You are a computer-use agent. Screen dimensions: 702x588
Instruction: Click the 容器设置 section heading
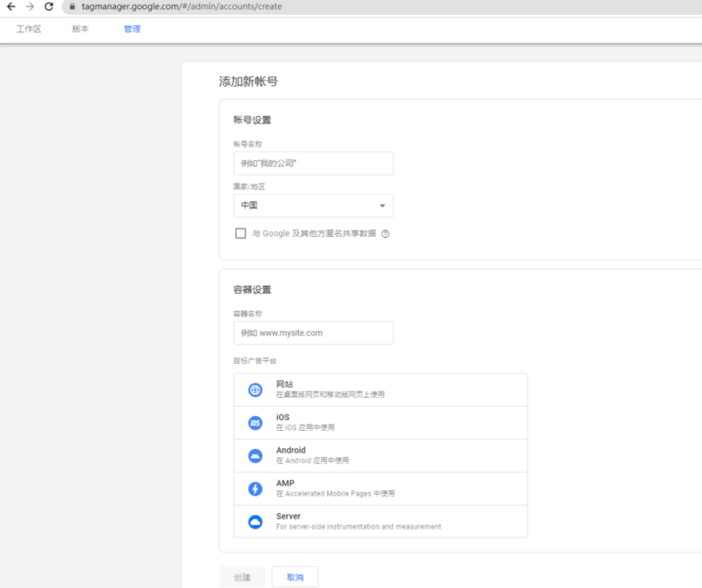click(252, 290)
